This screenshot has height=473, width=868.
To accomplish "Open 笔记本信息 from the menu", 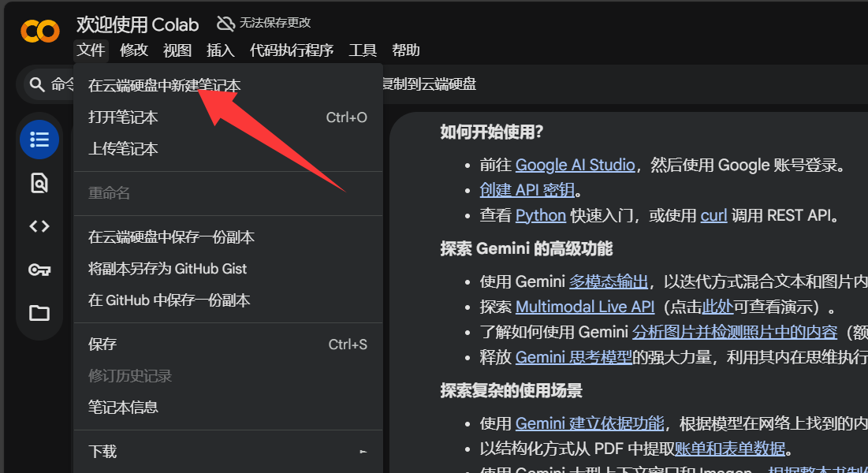I will tap(122, 406).
